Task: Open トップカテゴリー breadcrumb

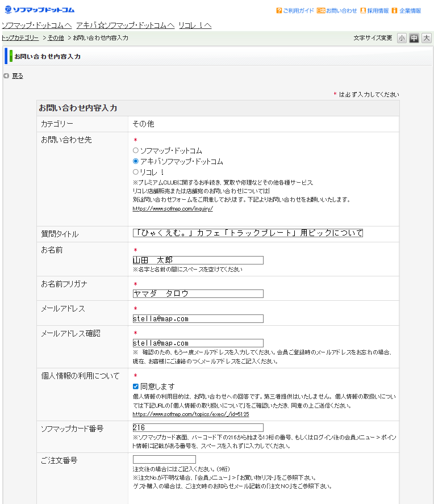Action: (x=20, y=38)
